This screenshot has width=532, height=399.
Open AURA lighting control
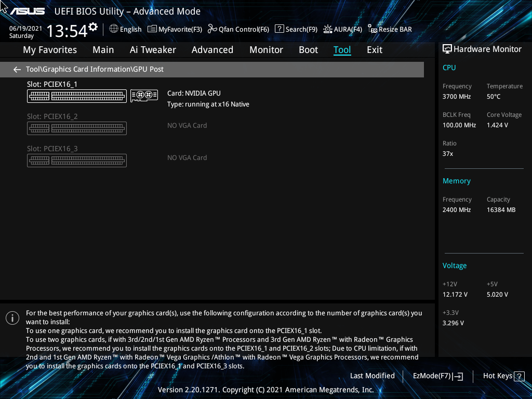click(x=342, y=29)
